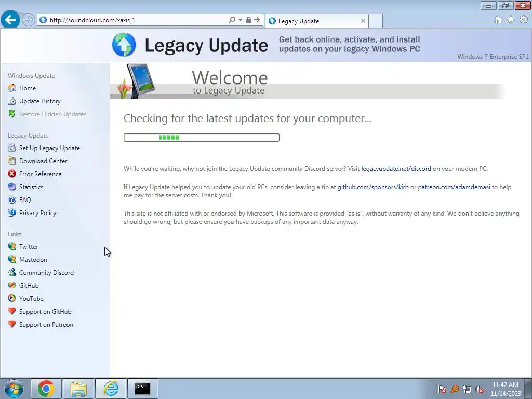
Task: Open the Windows Start orb
Action: coord(14,389)
